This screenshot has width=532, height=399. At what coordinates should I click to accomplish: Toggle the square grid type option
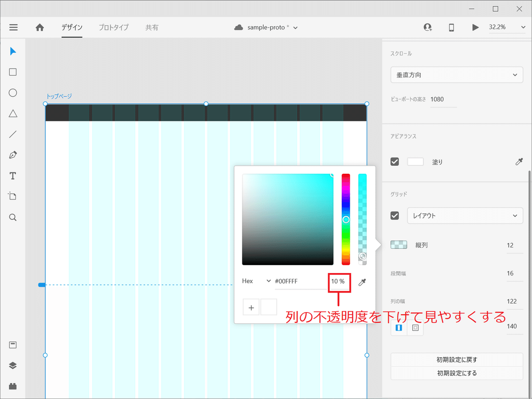tap(415, 328)
